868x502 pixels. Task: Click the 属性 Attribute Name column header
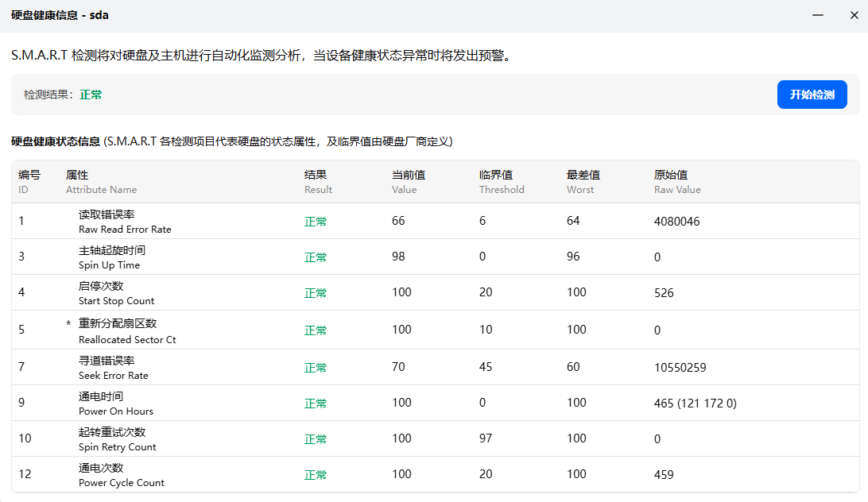101,181
